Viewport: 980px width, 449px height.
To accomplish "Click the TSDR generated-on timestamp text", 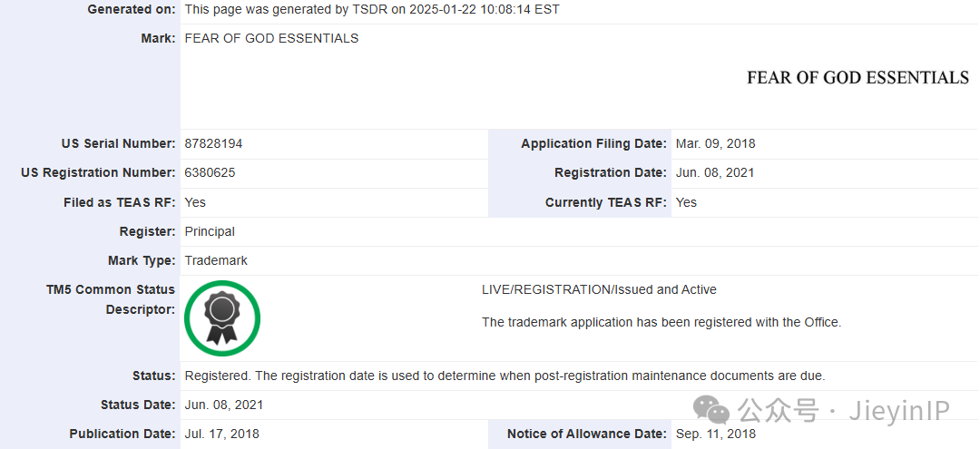I will [x=372, y=9].
